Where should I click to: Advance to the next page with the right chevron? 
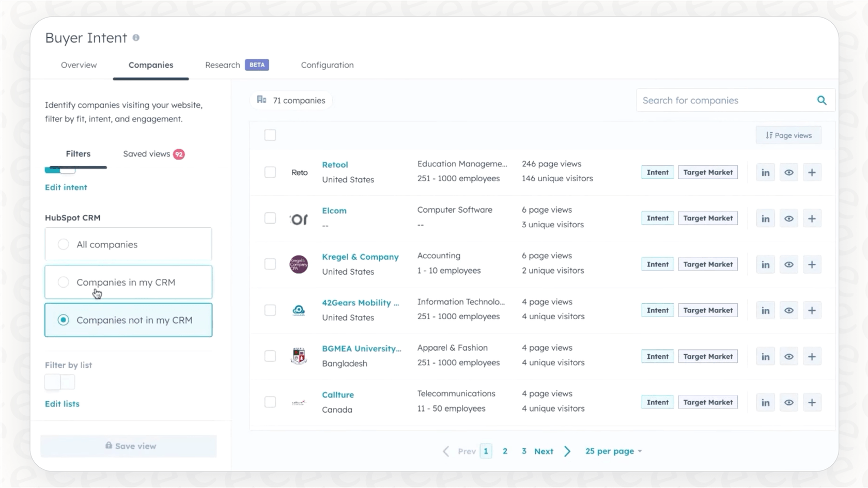(x=567, y=451)
